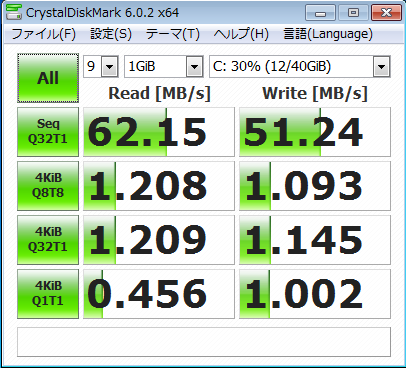Minimize the CrystalDiskMark window
Viewport: 406px width, 368px height.
pos(320,13)
